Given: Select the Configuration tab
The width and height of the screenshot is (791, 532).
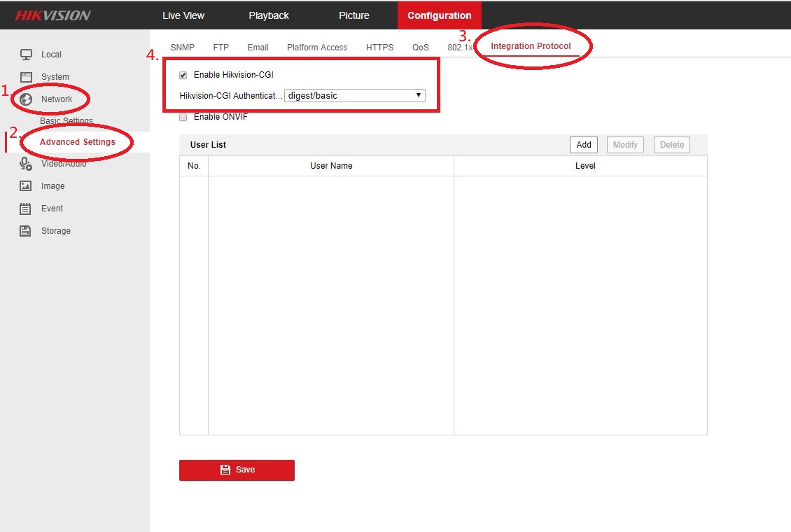Looking at the screenshot, I should tap(440, 15).
